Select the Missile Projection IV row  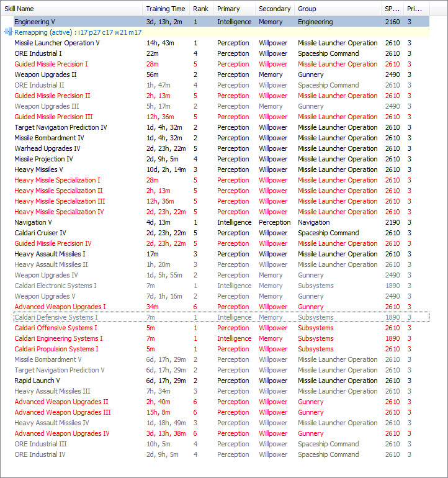(x=222, y=159)
